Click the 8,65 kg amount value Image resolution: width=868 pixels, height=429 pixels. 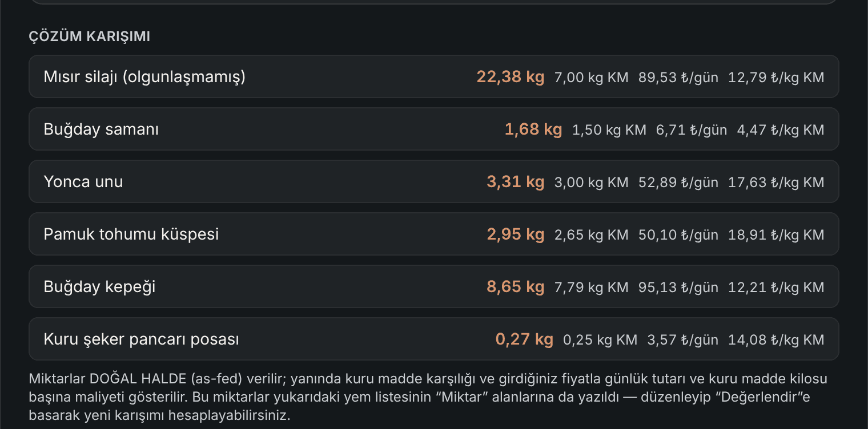[516, 287]
